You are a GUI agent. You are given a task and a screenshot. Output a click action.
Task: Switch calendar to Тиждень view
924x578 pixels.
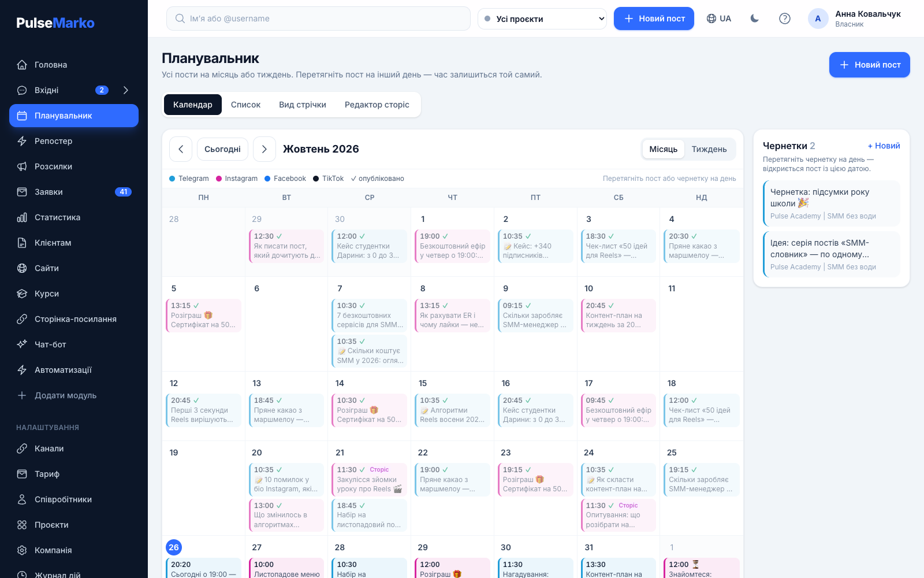(x=709, y=149)
